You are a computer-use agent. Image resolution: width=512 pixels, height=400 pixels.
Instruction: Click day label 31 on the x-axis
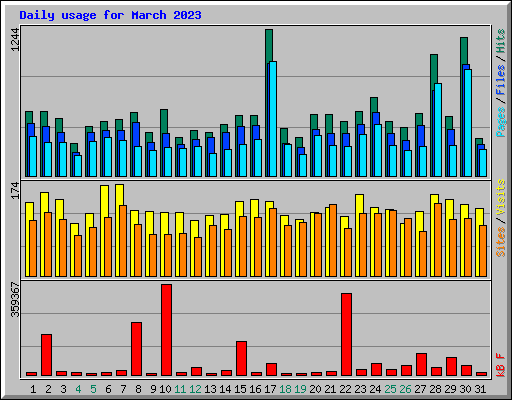coord(480,389)
